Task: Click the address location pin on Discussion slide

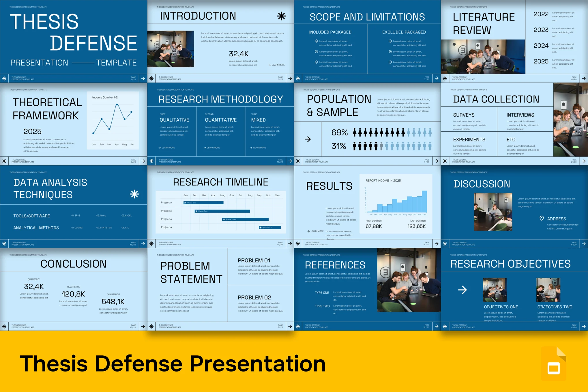Action: (x=542, y=219)
